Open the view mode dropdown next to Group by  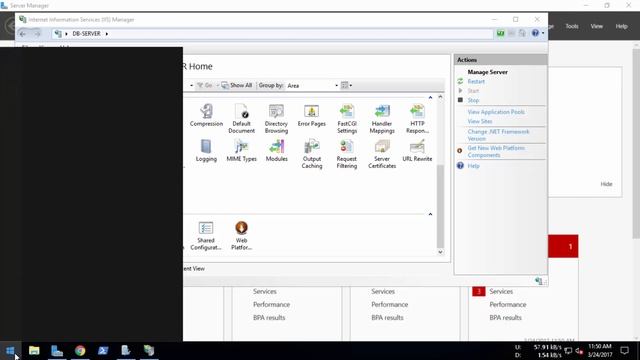pyautogui.click(x=346, y=85)
